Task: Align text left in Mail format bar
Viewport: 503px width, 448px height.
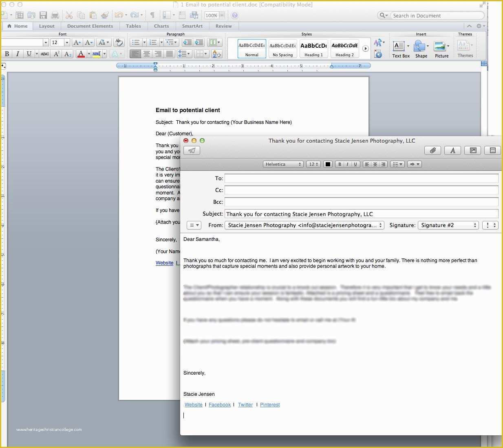Action: (367, 164)
